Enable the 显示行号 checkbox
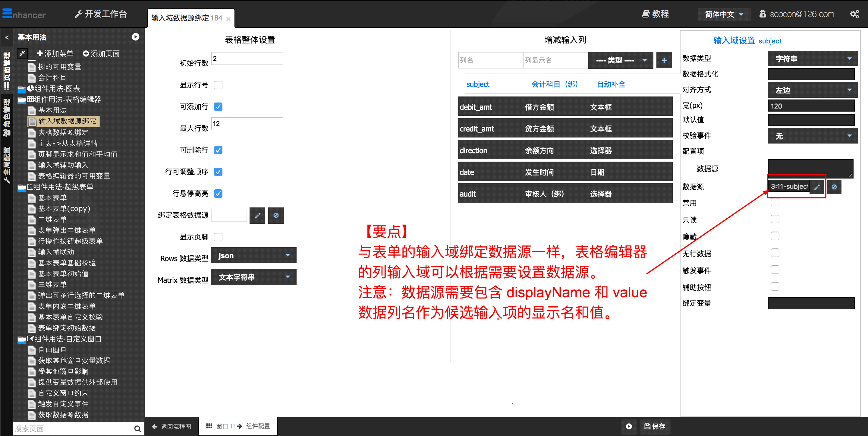The image size is (868, 436). click(218, 85)
